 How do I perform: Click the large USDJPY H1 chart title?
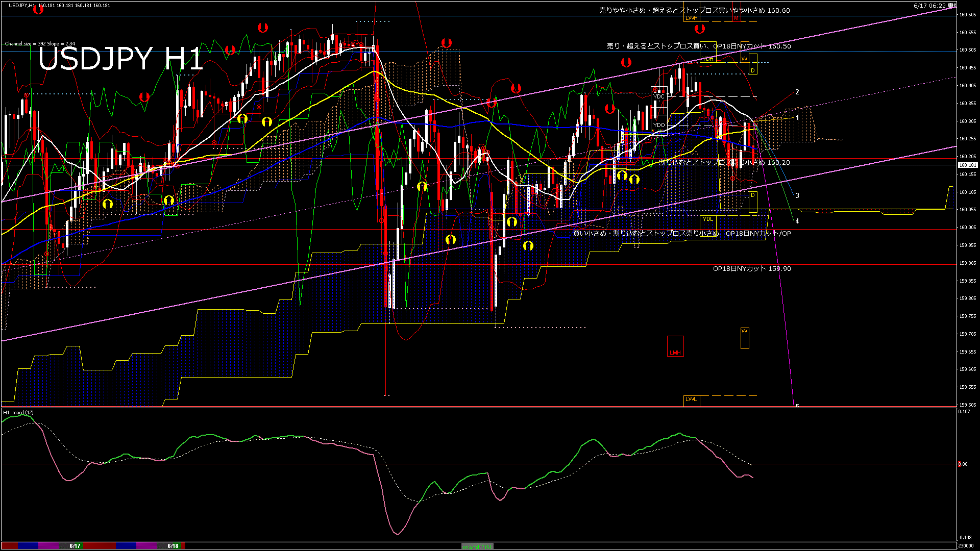click(120, 59)
